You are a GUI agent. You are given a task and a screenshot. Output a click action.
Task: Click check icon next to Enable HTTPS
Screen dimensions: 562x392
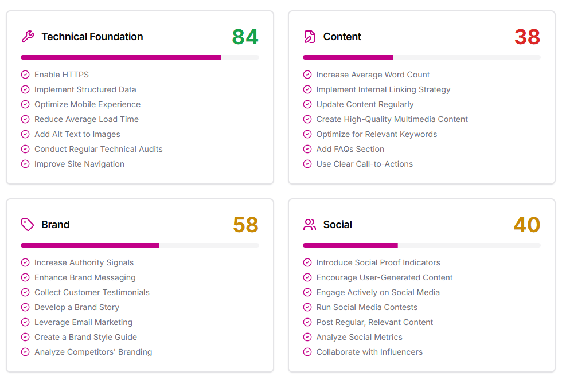point(25,75)
